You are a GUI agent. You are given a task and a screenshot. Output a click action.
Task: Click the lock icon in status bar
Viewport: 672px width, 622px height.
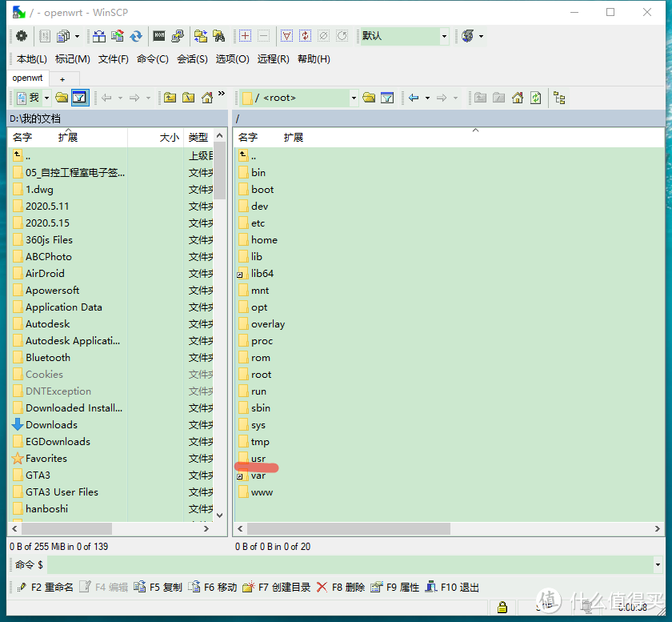click(x=502, y=608)
